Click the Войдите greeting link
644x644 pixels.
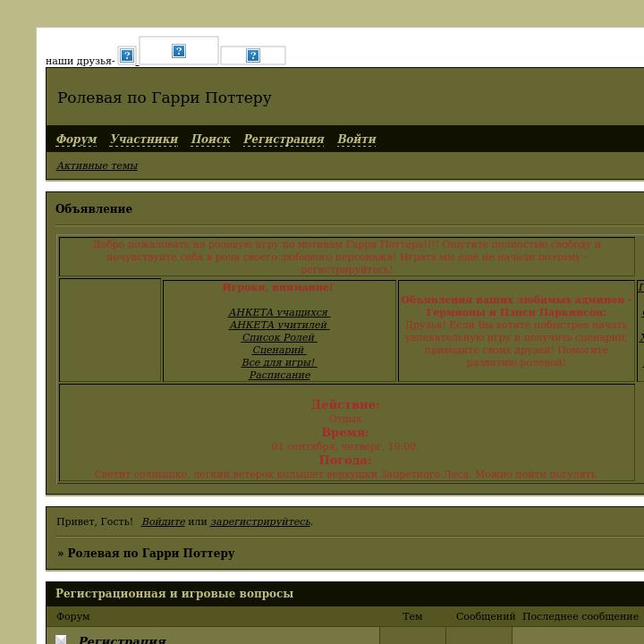click(x=163, y=521)
